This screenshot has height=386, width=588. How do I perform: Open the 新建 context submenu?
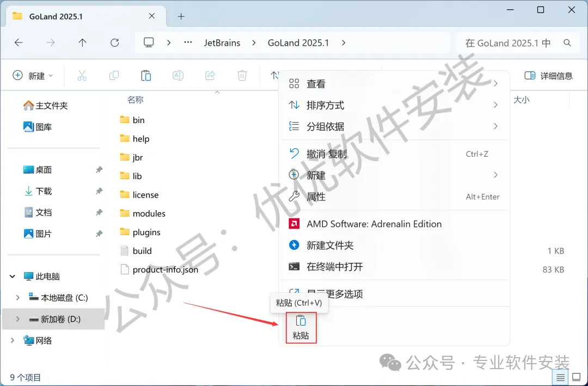pyautogui.click(x=394, y=175)
